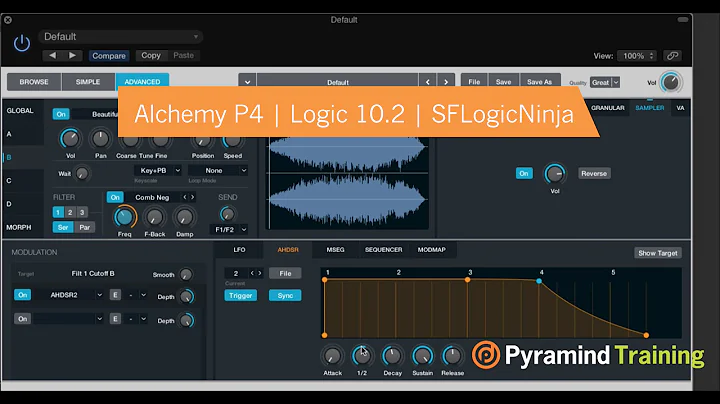Toggle the plugin power button
This screenshot has height=404, width=720.
tap(22, 43)
